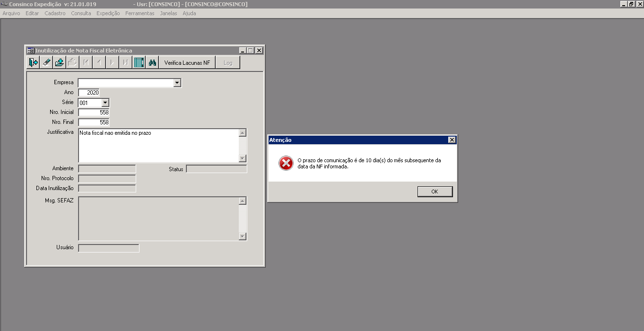
Task: Open the Empresa dropdown list
Action: [177, 83]
